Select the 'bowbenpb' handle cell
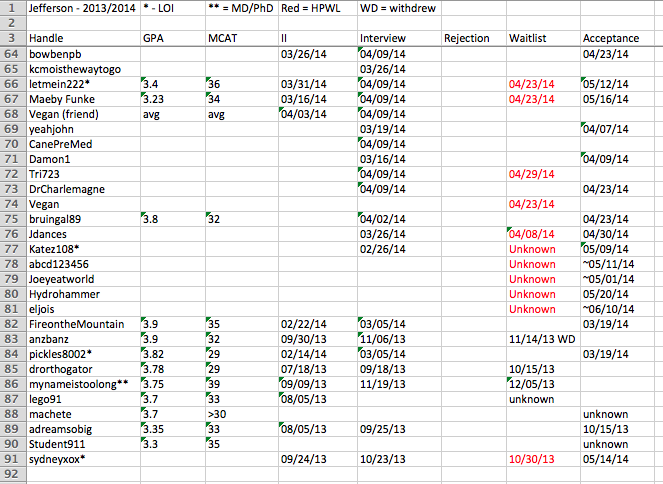This screenshot has height=484, width=663. (x=83, y=54)
